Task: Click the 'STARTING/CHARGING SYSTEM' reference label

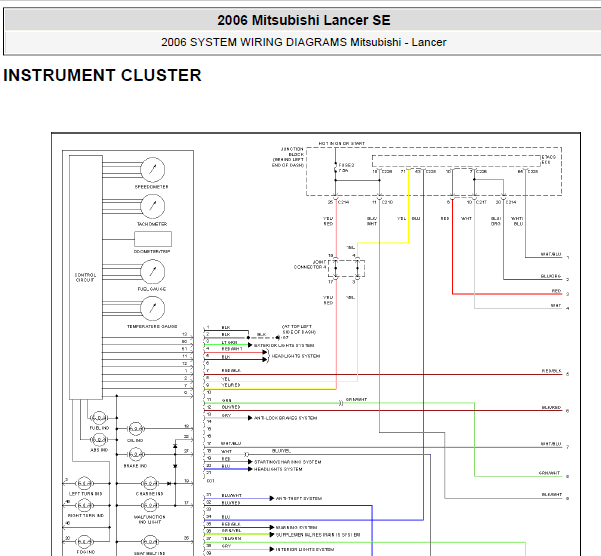Action: (287, 462)
